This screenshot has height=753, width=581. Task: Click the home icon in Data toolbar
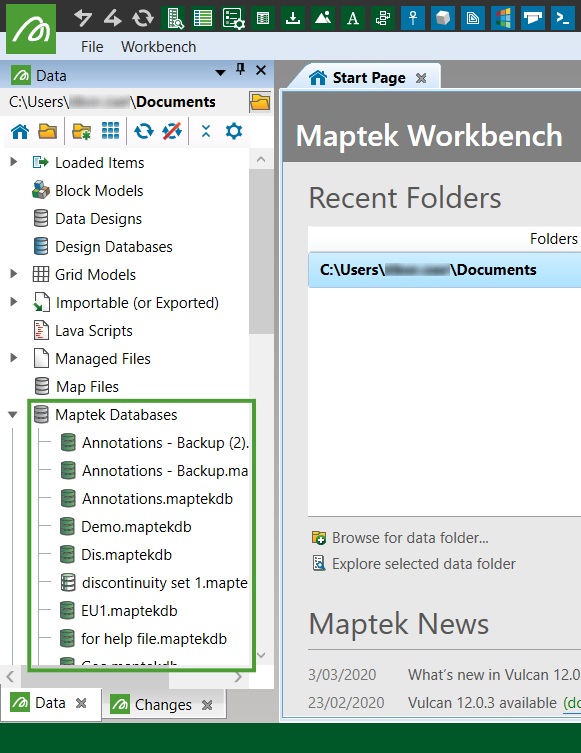point(20,131)
